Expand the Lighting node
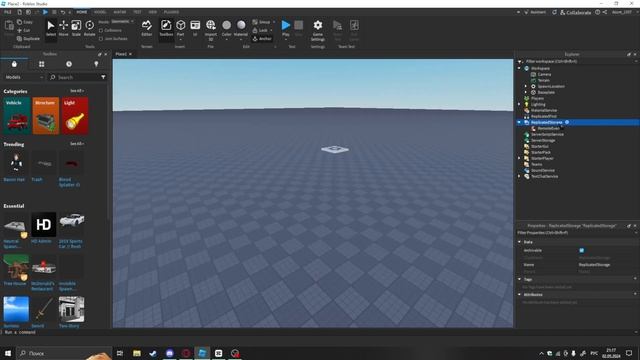Viewport: 640px width, 360px height. 519,104
